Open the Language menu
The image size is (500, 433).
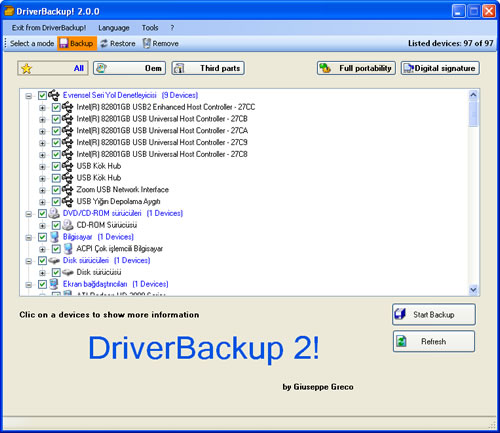pyautogui.click(x=114, y=28)
